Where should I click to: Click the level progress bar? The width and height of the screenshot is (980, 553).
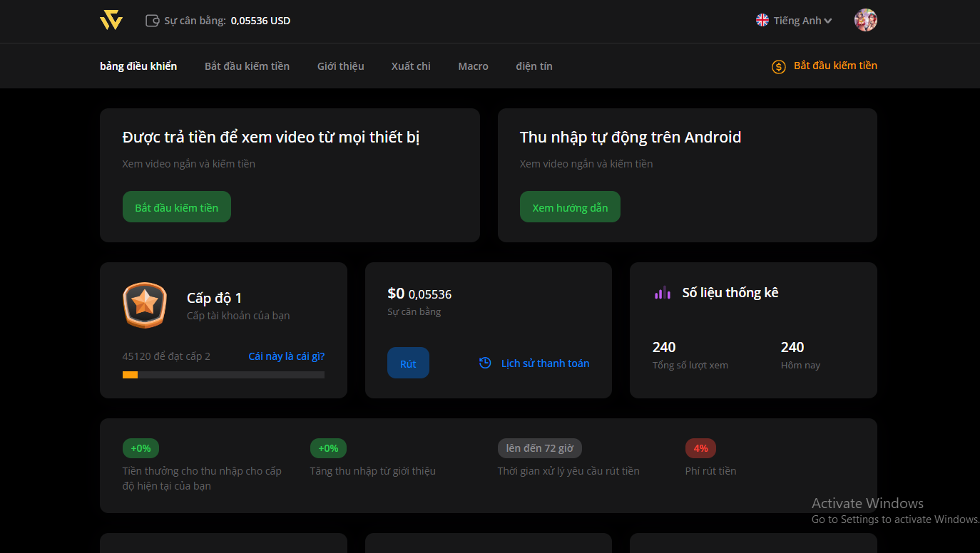[x=223, y=374]
